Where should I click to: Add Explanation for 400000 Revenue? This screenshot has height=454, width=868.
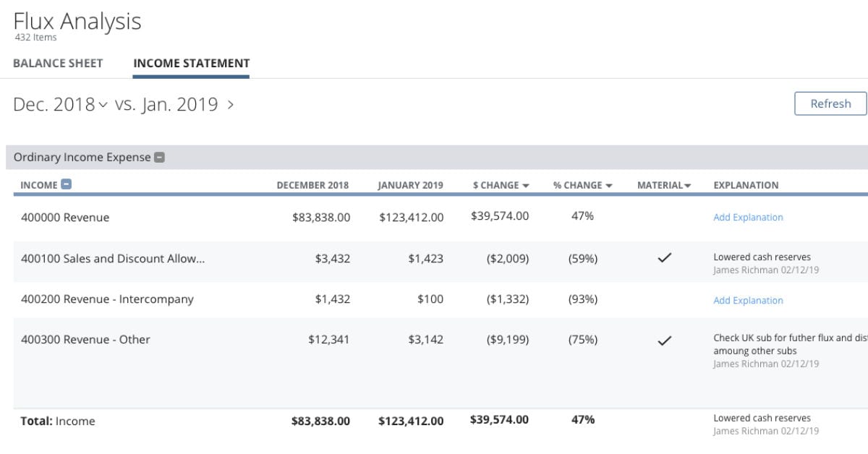748,217
